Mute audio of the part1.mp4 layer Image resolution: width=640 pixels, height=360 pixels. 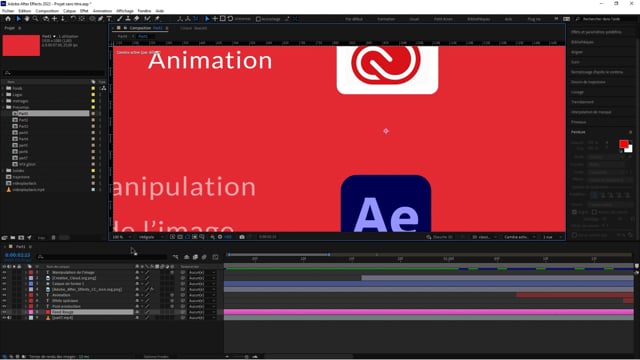[9, 318]
